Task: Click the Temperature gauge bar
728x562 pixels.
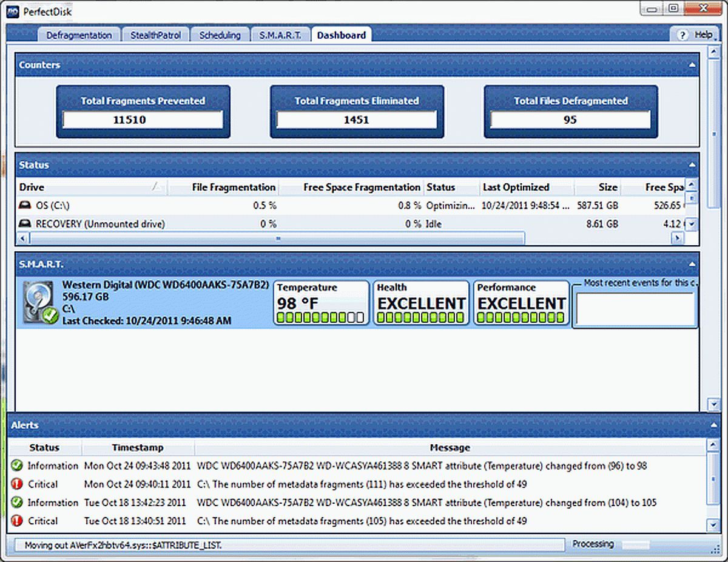Action: 321,317
